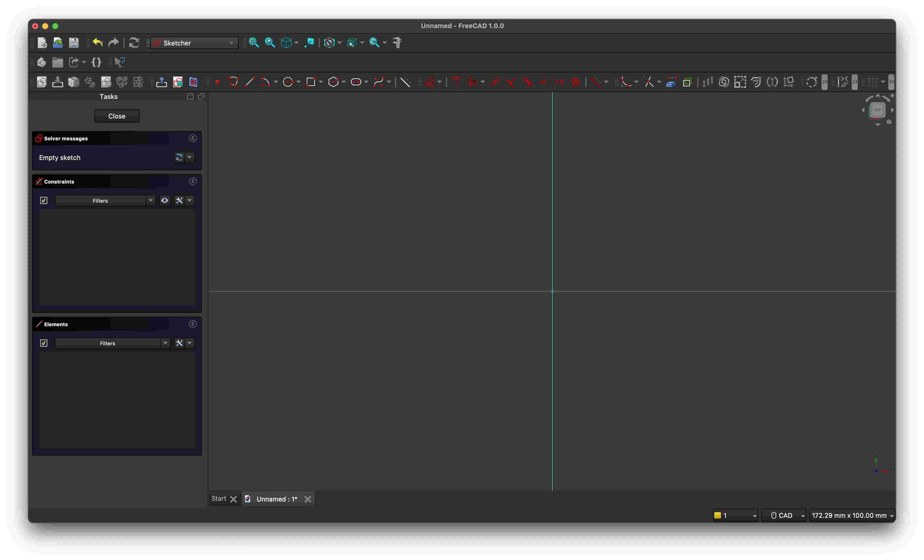Viewport: 924px width, 560px height.
Task: Click the solver refresh update button
Action: (179, 157)
